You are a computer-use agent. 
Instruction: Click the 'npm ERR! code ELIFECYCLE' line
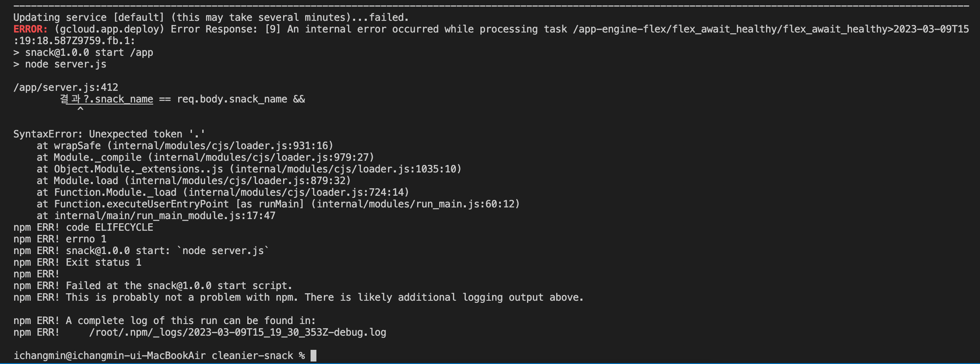tap(83, 227)
